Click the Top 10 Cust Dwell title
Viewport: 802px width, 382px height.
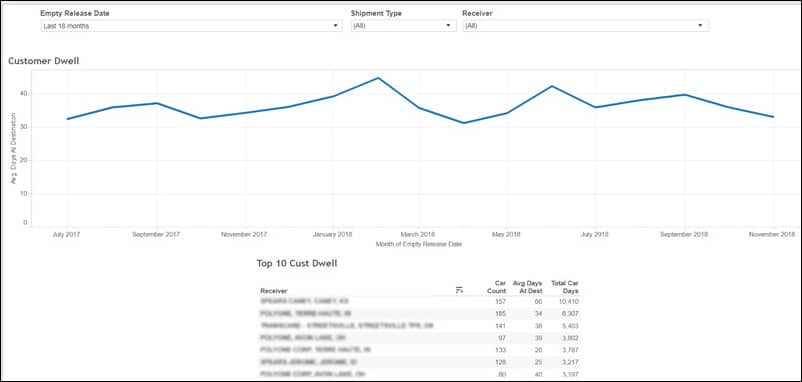click(297, 263)
